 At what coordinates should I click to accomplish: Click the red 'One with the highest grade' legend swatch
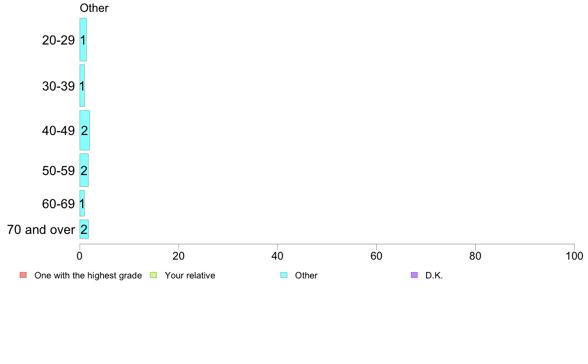pyautogui.click(x=23, y=275)
